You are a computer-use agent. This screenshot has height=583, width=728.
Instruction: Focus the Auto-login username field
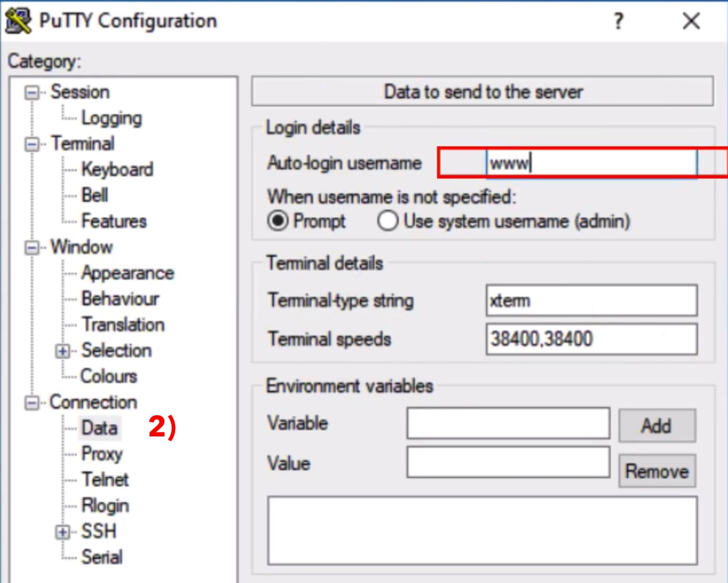click(592, 163)
